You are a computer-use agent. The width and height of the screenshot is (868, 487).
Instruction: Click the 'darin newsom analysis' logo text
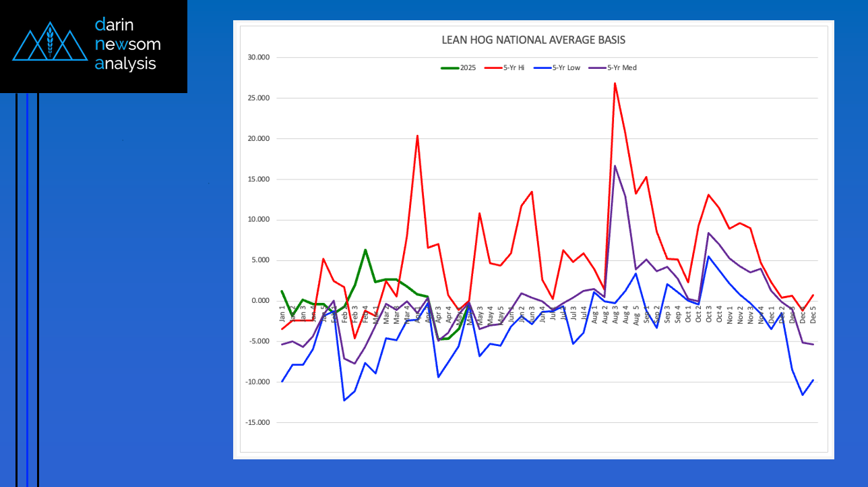point(127,45)
